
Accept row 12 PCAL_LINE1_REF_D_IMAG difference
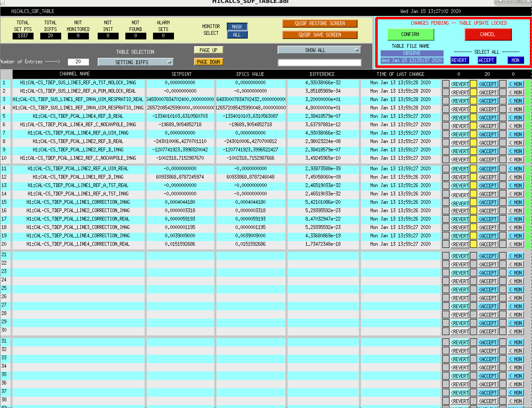tap(488, 177)
